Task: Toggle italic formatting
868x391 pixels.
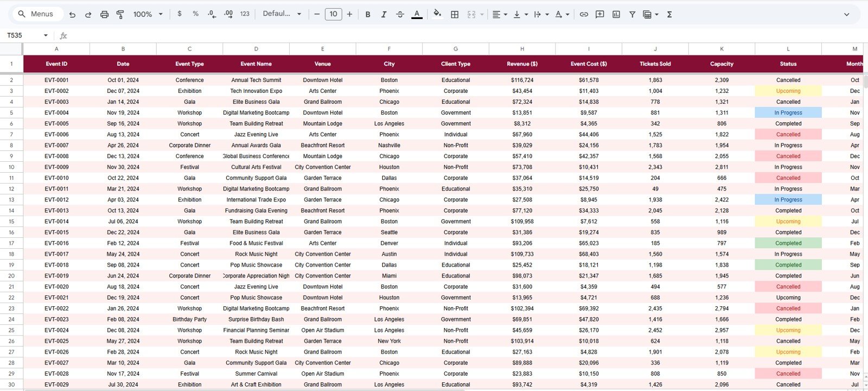Action: point(384,15)
